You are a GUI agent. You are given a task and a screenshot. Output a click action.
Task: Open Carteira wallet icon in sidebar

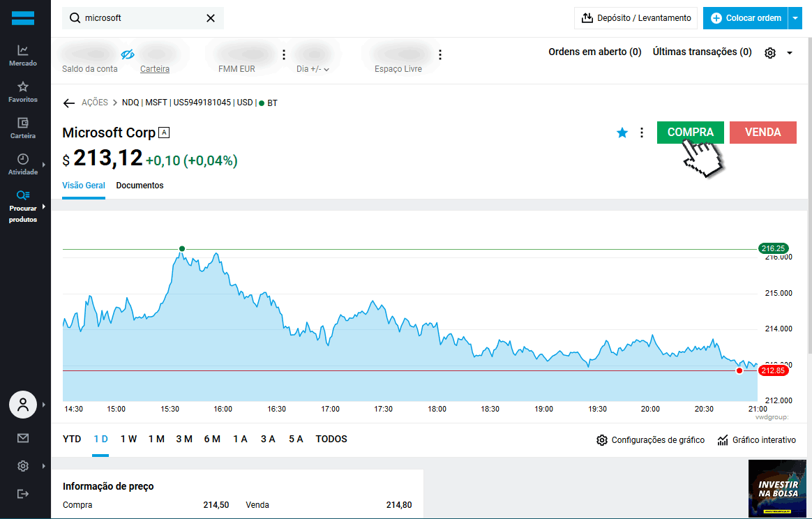pos(23,128)
